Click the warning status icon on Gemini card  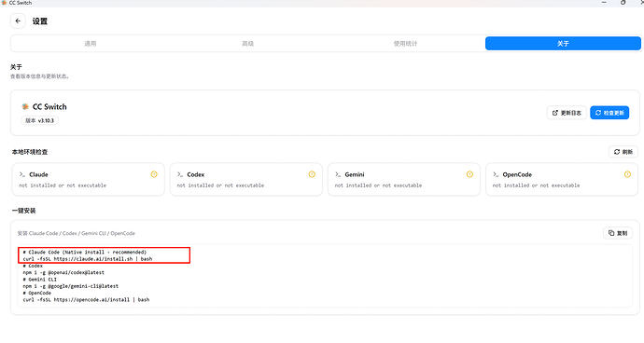tap(469, 174)
